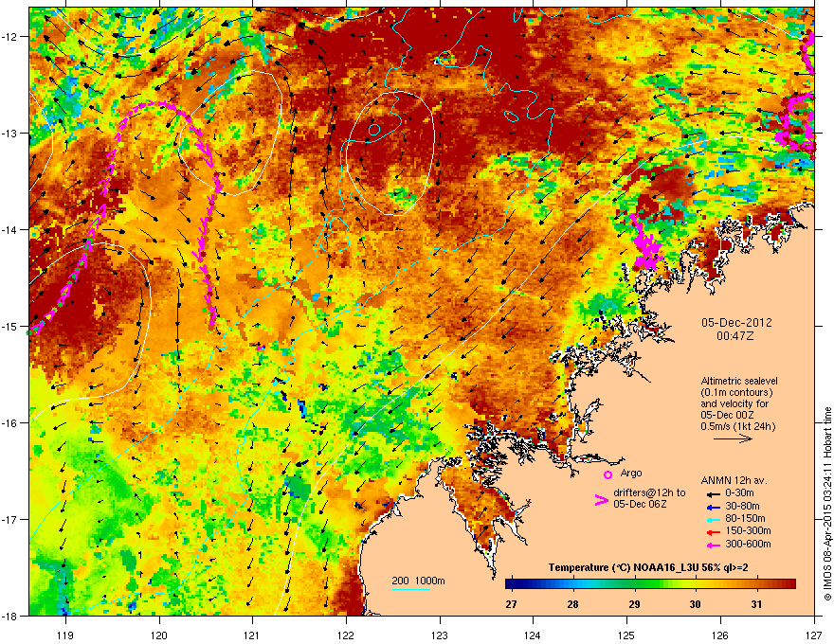This screenshot has height=644, width=834.
Task: Click the cyan 80-150m arrow legend icon
Action: pyautogui.click(x=713, y=519)
